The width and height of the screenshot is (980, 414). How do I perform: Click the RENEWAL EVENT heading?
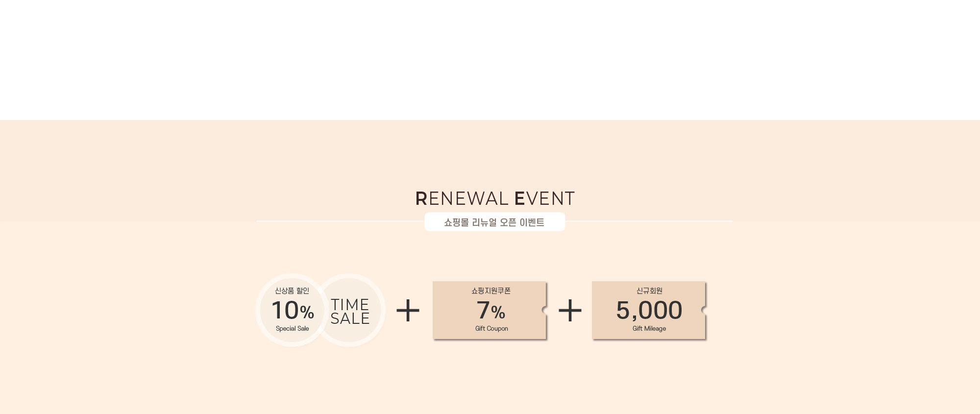pyautogui.click(x=495, y=198)
